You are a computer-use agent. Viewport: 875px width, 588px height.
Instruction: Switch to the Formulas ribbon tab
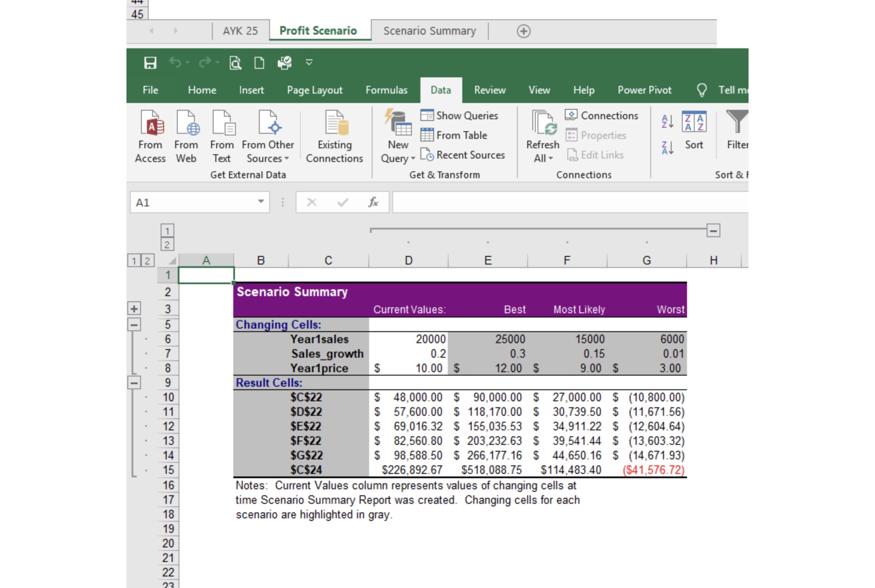tap(386, 90)
